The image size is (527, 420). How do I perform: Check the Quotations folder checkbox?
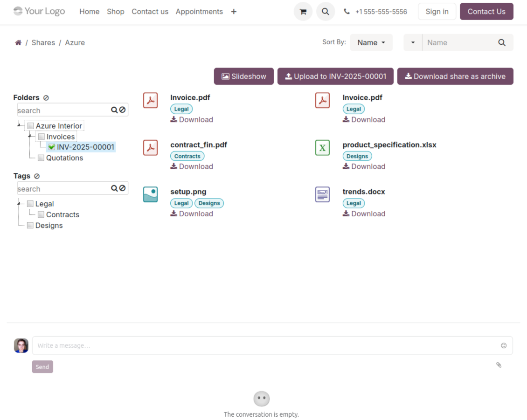coord(41,158)
